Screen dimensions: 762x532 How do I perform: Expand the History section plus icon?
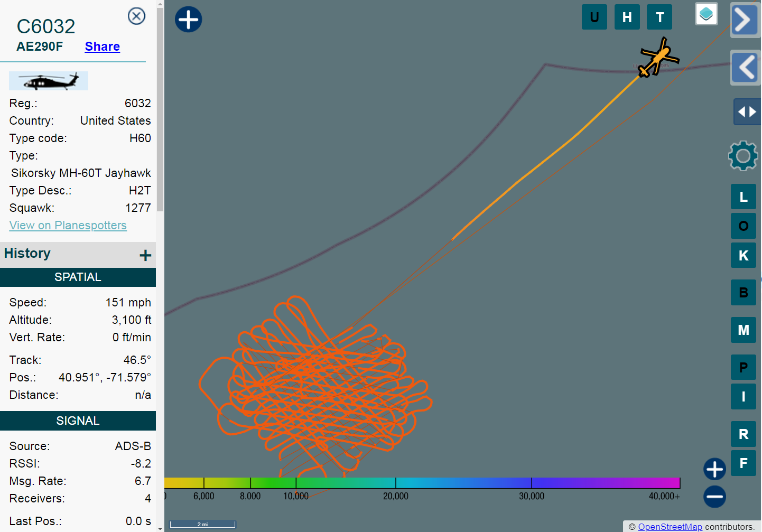(145, 256)
